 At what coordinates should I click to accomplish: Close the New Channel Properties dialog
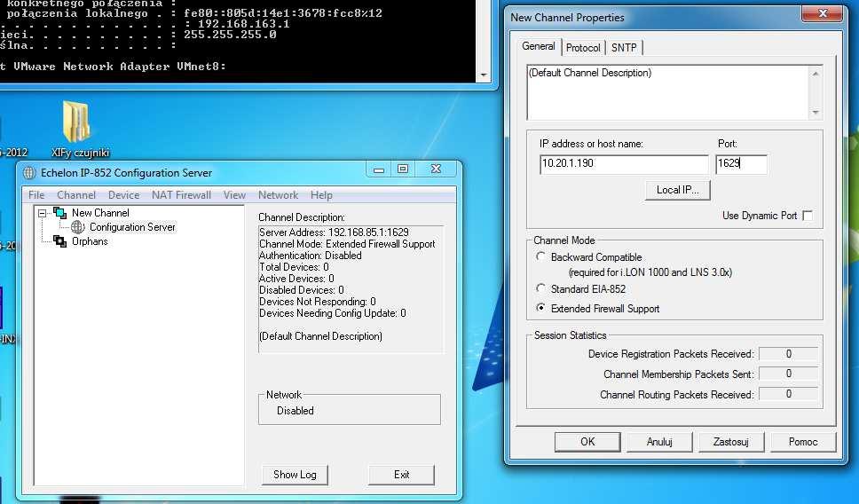coord(822,13)
